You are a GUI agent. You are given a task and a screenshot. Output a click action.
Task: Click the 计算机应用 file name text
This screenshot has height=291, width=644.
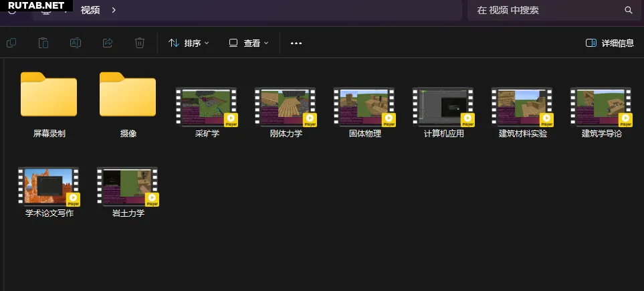[443, 134]
